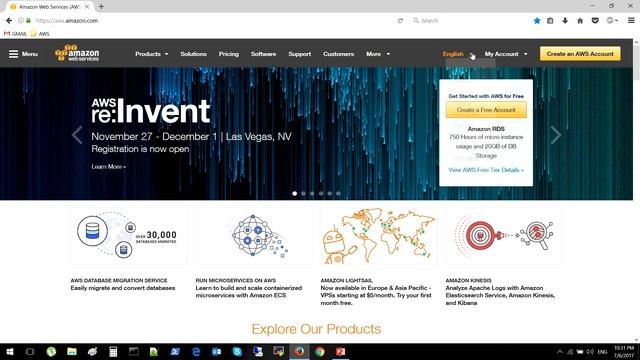Image resolution: width=640 pixels, height=360 pixels.
Task: Open the Support menu item
Action: pos(300,54)
